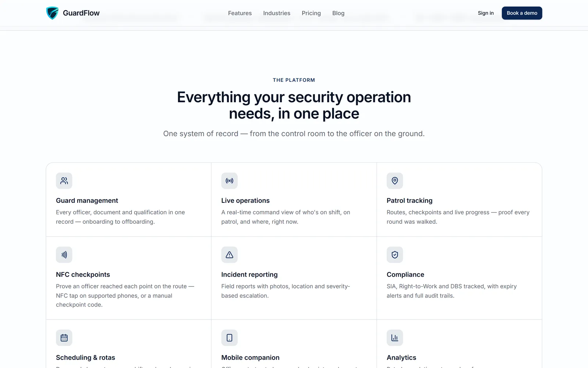The image size is (588, 368).
Task: Click the Incident reporting warning triangle icon
Action: coord(229,255)
